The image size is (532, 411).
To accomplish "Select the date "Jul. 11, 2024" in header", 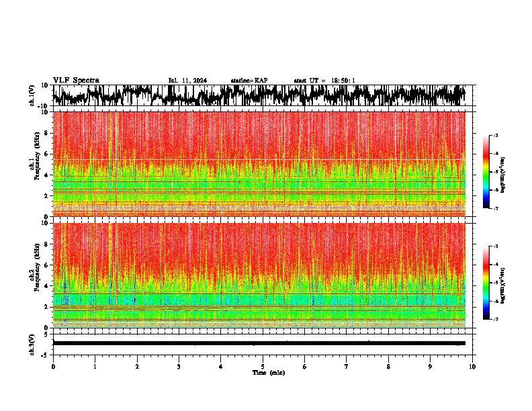I will [x=187, y=81].
